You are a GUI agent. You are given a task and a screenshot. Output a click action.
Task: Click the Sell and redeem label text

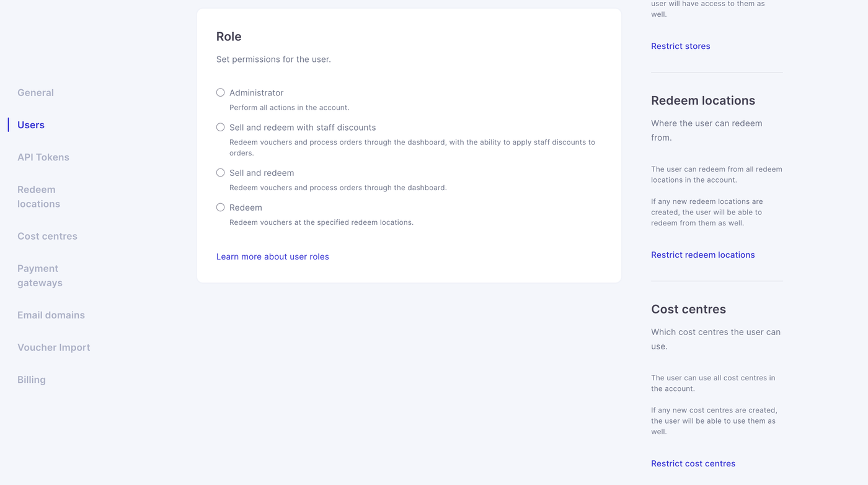point(262,173)
